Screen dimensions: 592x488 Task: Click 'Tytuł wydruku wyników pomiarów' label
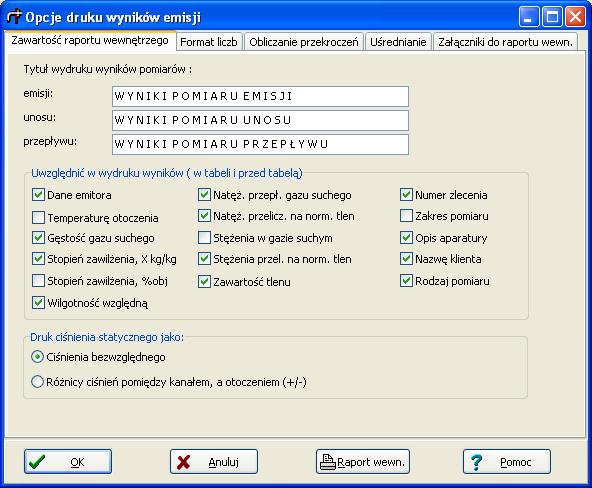tap(107, 70)
